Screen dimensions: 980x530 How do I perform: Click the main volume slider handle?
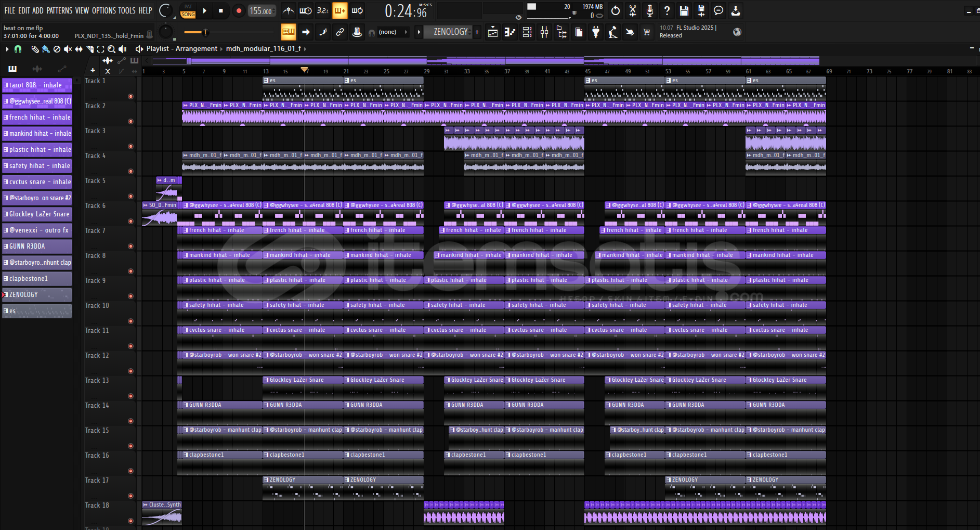point(205,32)
